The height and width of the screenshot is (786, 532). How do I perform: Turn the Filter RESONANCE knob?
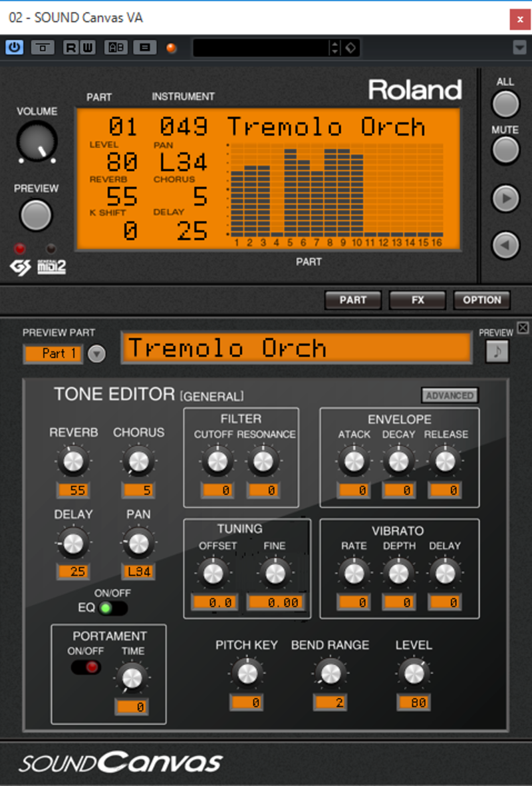pyautogui.click(x=263, y=461)
